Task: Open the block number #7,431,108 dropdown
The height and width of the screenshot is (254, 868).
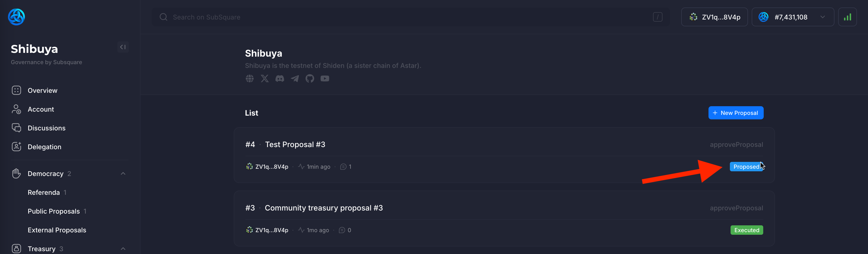Action: point(793,17)
